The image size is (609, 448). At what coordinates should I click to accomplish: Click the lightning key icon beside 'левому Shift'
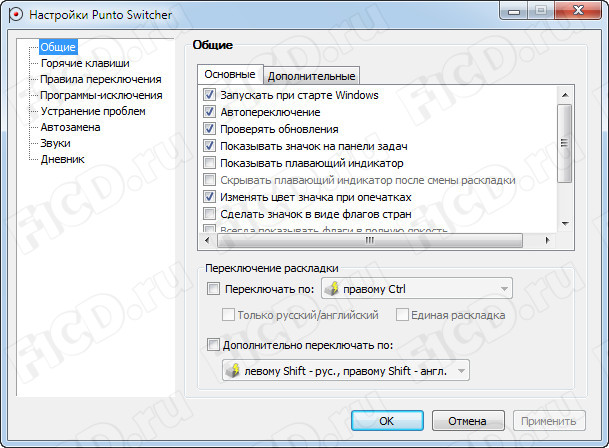click(x=233, y=371)
